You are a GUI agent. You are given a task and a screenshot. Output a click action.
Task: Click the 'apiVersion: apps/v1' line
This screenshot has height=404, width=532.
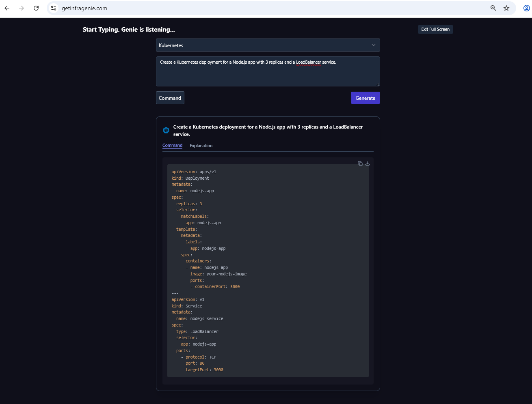(x=194, y=172)
